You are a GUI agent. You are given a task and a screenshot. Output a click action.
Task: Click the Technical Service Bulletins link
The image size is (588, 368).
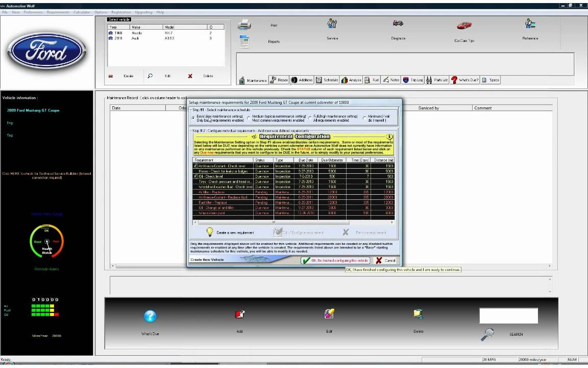click(46, 175)
